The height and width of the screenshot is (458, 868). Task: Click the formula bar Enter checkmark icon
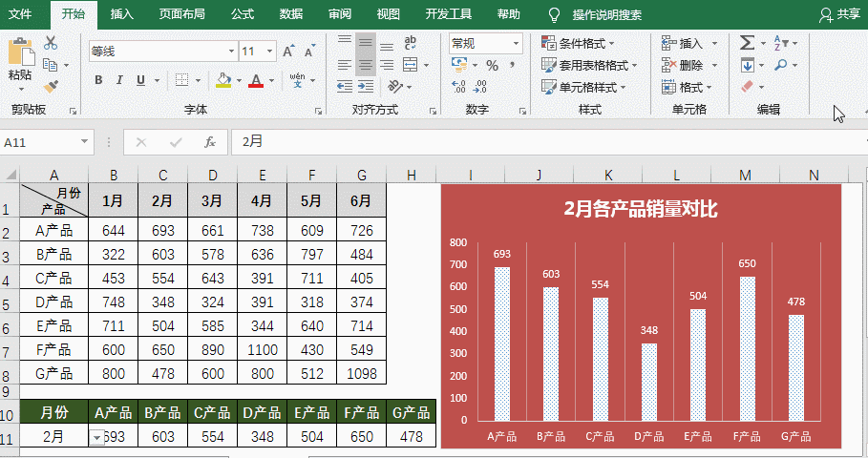tap(176, 143)
